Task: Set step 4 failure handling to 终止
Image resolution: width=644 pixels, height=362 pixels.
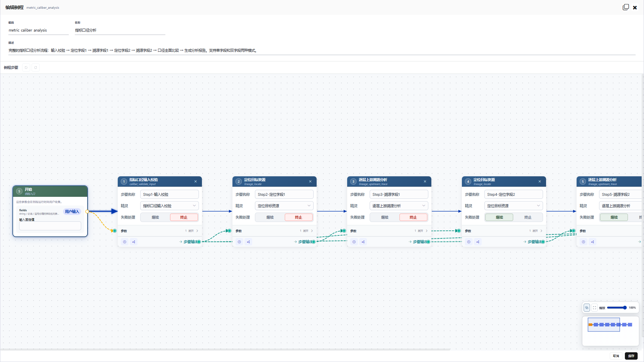Action: (528, 217)
